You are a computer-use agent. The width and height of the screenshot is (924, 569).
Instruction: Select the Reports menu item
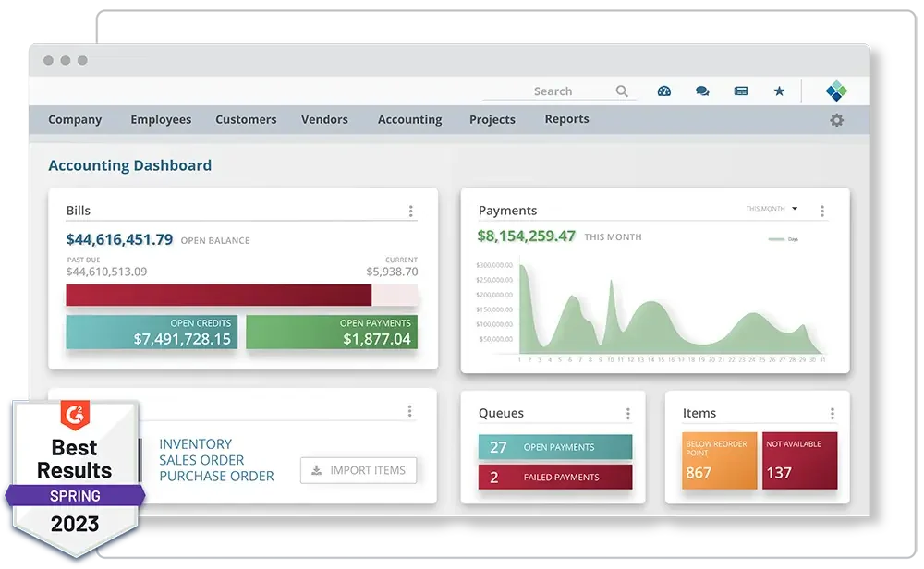coord(567,119)
